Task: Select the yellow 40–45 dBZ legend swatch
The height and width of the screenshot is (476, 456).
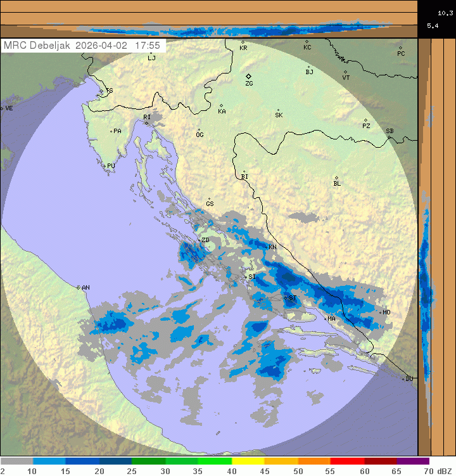Action: click(248, 461)
